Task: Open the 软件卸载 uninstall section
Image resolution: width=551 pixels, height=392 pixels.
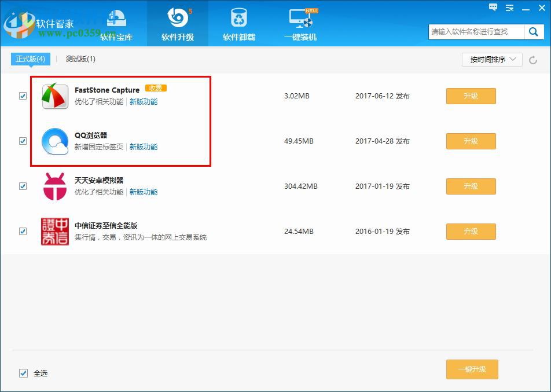Action: click(238, 23)
